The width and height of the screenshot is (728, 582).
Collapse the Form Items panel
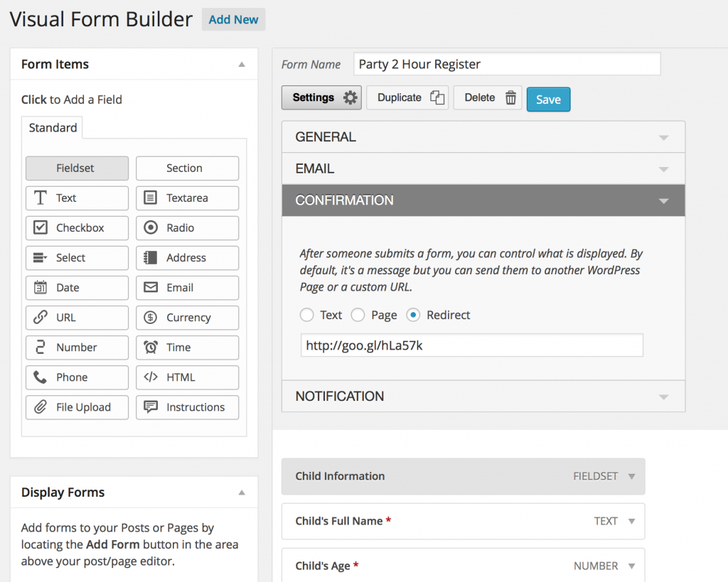coord(242,65)
